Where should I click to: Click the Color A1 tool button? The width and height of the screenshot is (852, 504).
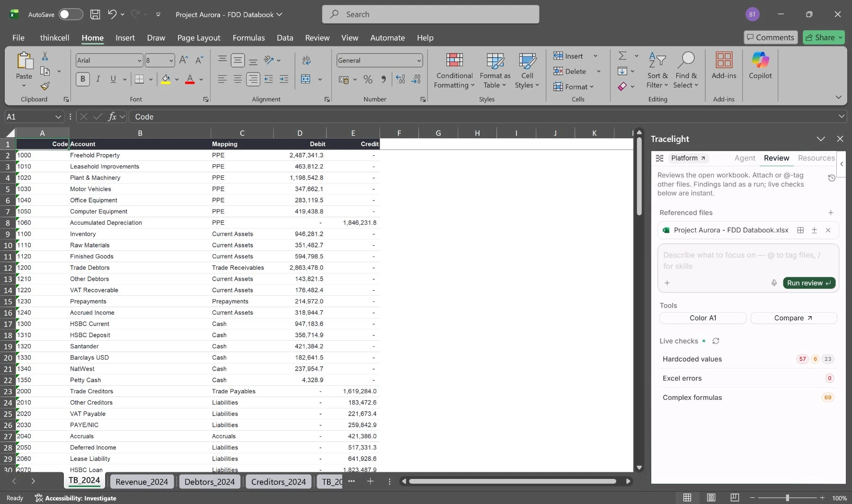tap(703, 318)
